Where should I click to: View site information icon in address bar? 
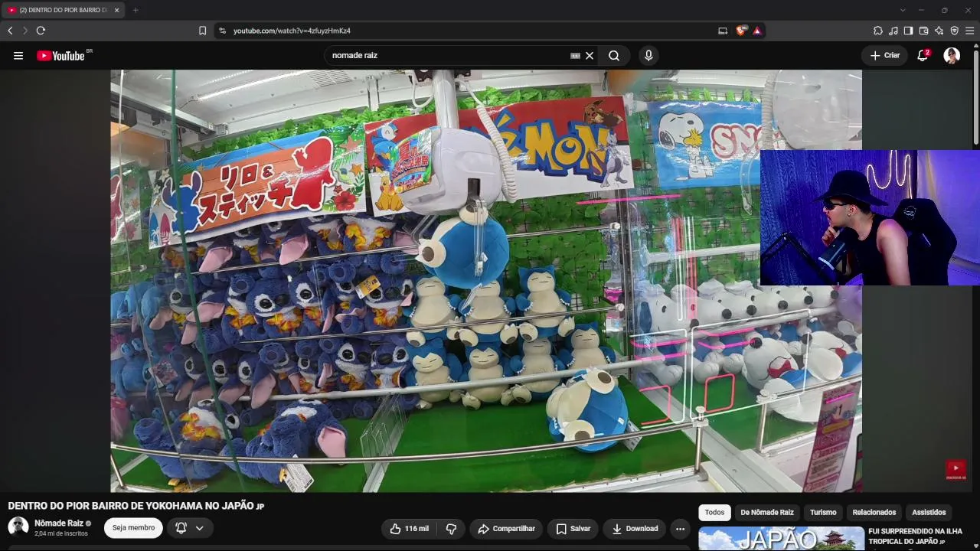(x=222, y=31)
